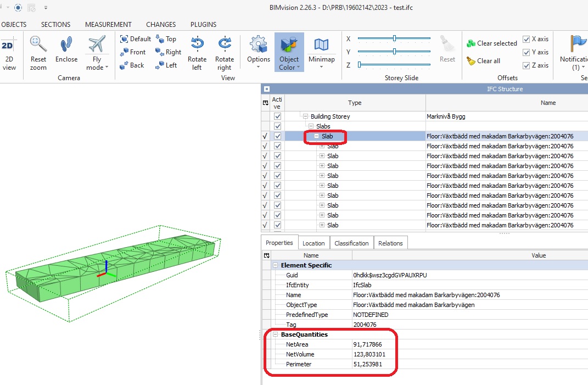
Task: Rotate the view left
Action: [197, 52]
